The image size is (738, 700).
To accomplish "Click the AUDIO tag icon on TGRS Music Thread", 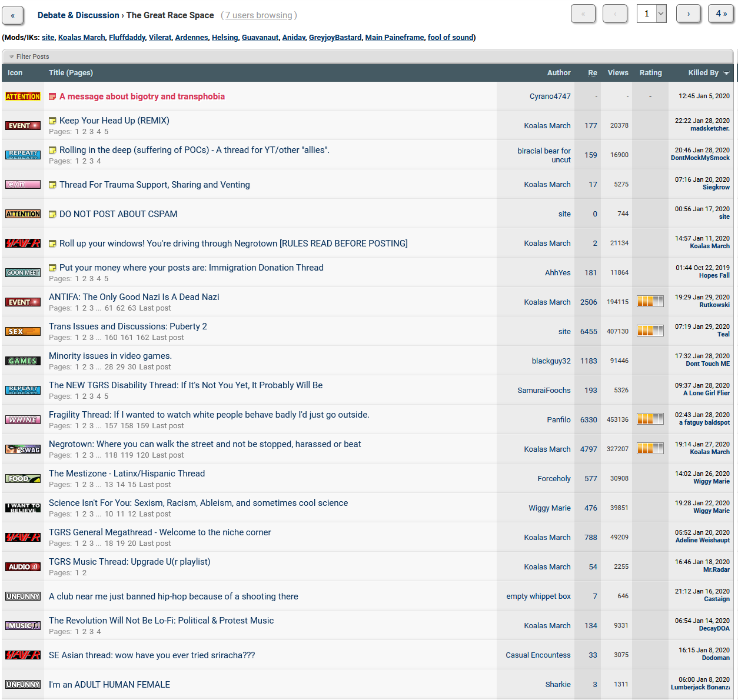I will tap(23, 567).
